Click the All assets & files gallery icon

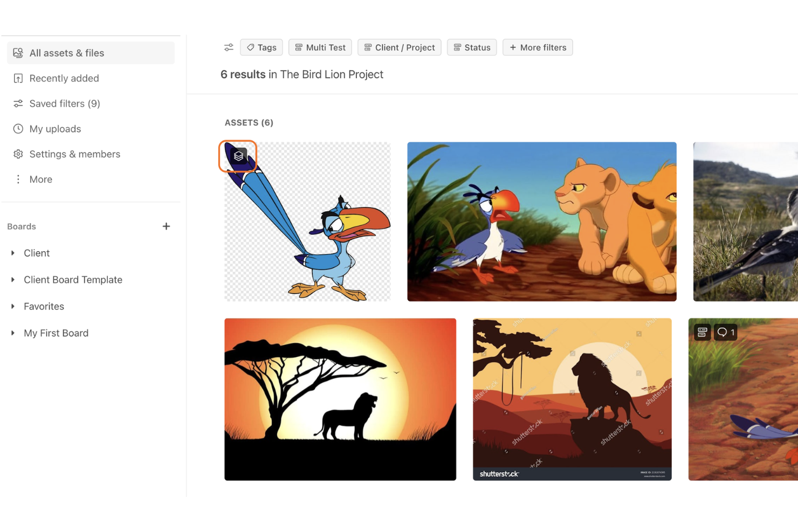click(x=18, y=52)
